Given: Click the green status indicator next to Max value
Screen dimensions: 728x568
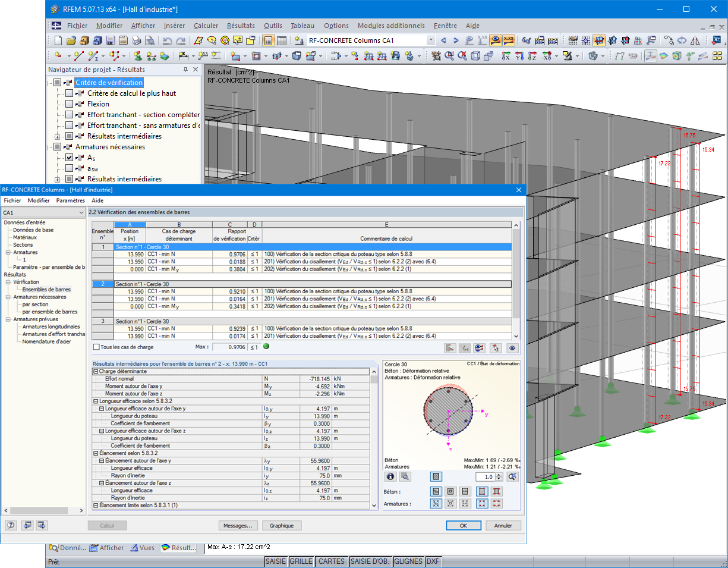Looking at the screenshot, I should 266,347.
